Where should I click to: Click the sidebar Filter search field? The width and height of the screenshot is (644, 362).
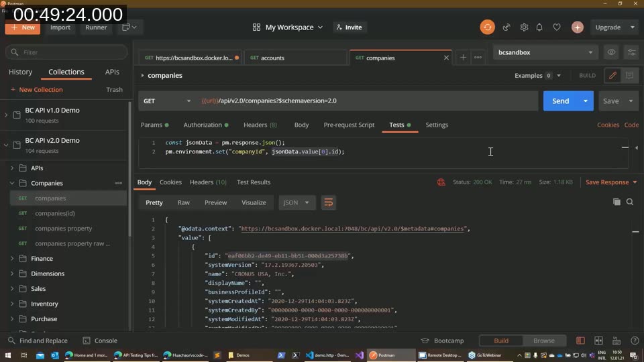pyautogui.click(x=66, y=52)
